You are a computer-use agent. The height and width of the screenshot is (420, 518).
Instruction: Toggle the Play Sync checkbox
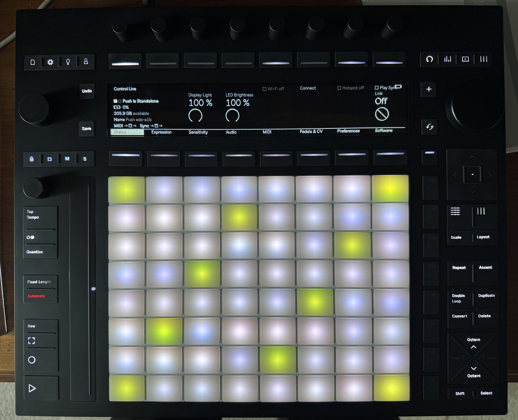376,88
